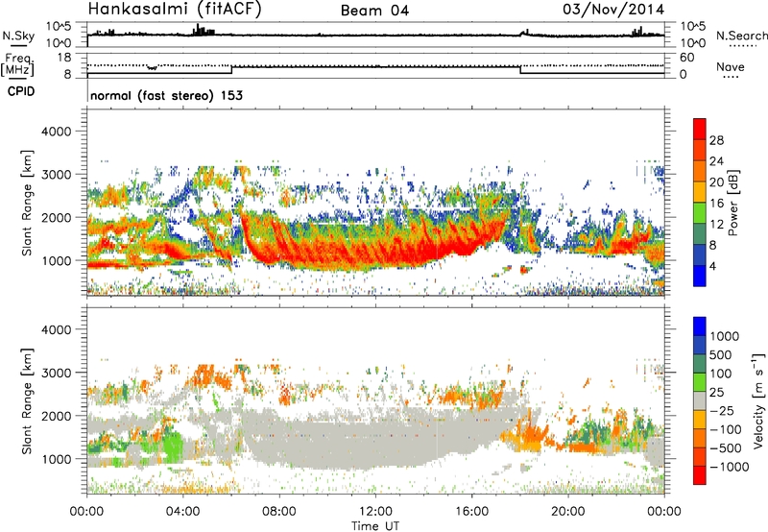Click the '-1000' velocity colorbar tick

pos(730,467)
